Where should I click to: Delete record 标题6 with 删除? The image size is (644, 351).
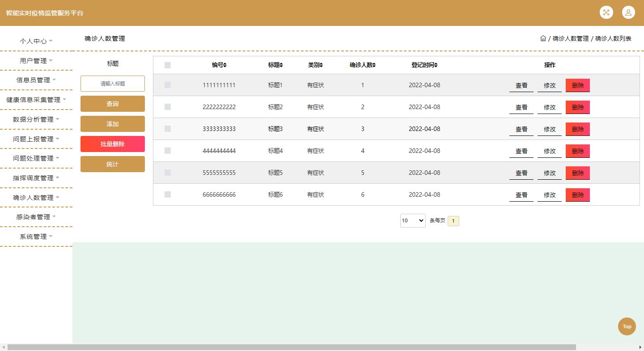coord(578,195)
